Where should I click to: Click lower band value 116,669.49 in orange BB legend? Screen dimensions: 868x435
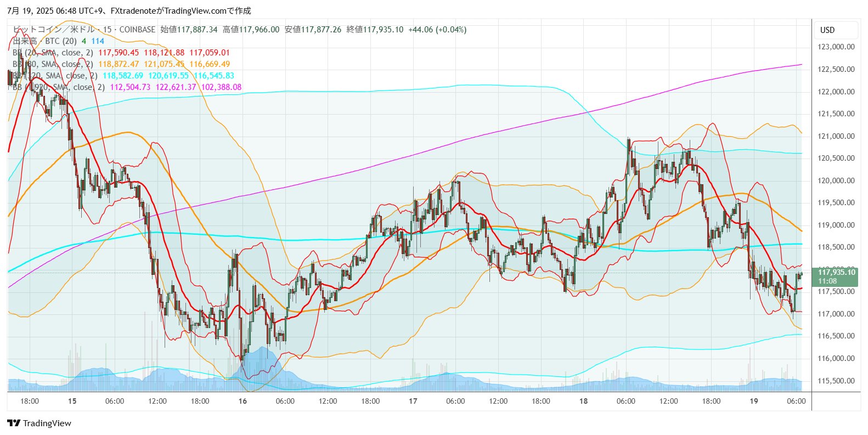210,64
